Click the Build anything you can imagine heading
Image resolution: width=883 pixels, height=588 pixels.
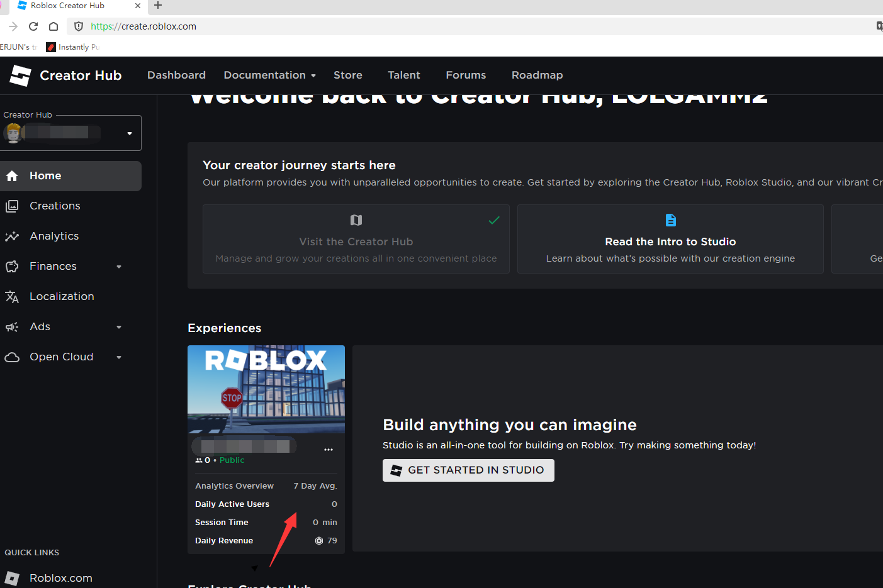[510, 425]
